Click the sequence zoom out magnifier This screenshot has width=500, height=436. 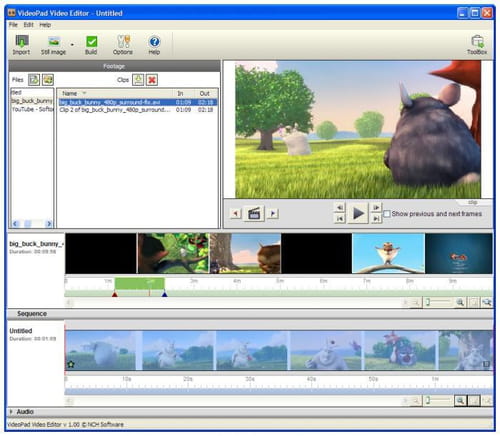pyautogui.click(x=416, y=400)
